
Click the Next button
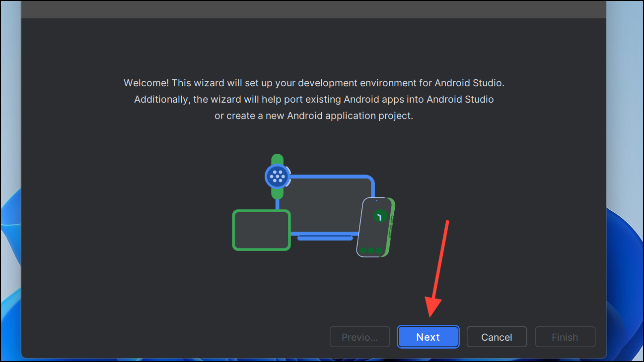tap(428, 337)
